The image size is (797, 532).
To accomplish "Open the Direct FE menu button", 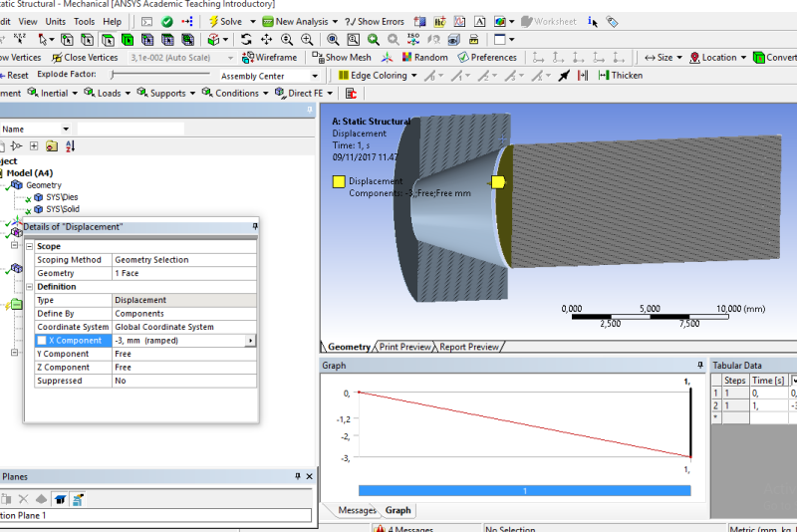I will pos(304,94).
